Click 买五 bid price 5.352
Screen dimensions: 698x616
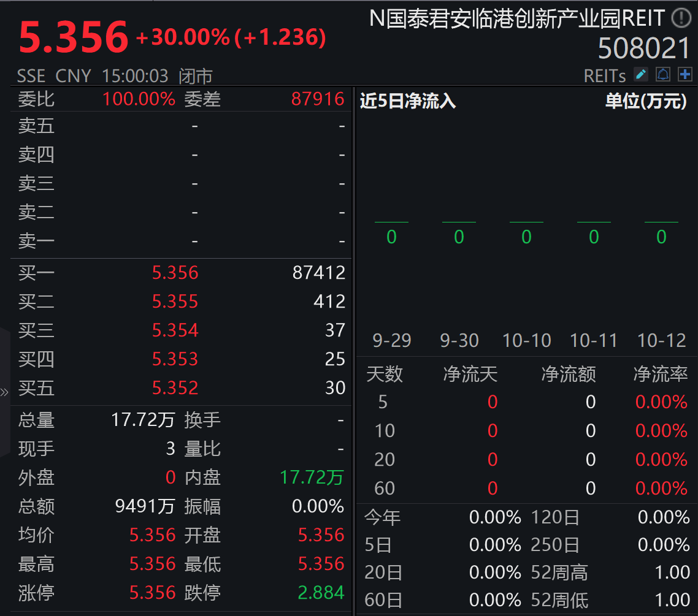[175, 388]
